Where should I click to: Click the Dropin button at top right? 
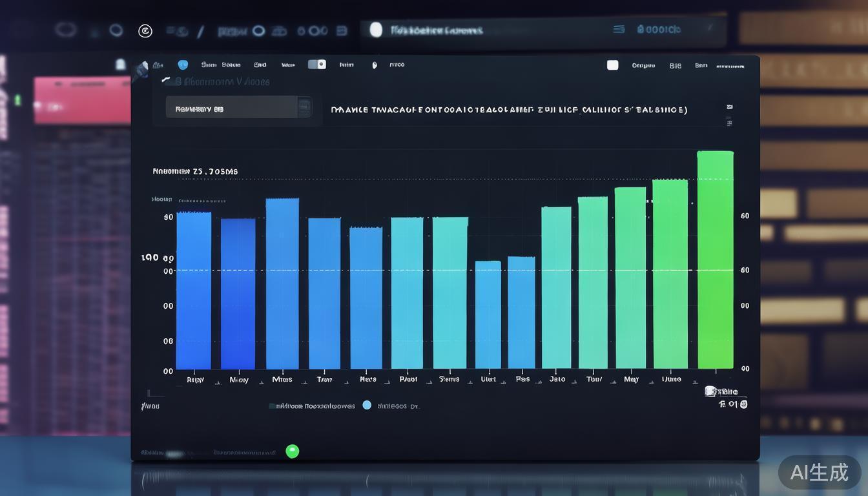pyautogui.click(x=643, y=65)
